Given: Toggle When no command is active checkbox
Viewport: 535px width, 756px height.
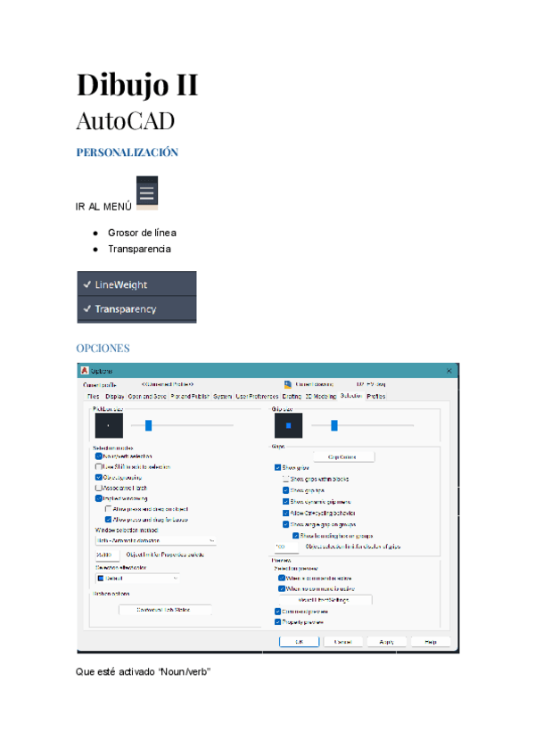Looking at the screenshot, I should (x=282, y=588).
